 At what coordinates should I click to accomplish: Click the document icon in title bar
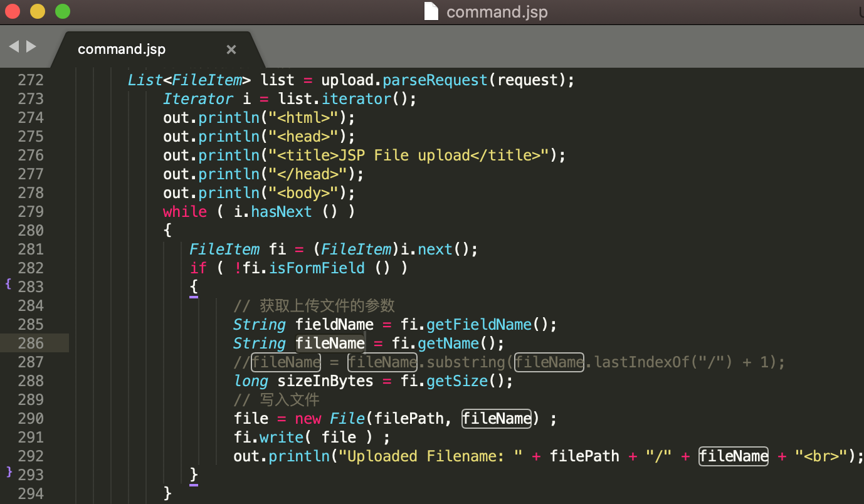click(431, 11)
